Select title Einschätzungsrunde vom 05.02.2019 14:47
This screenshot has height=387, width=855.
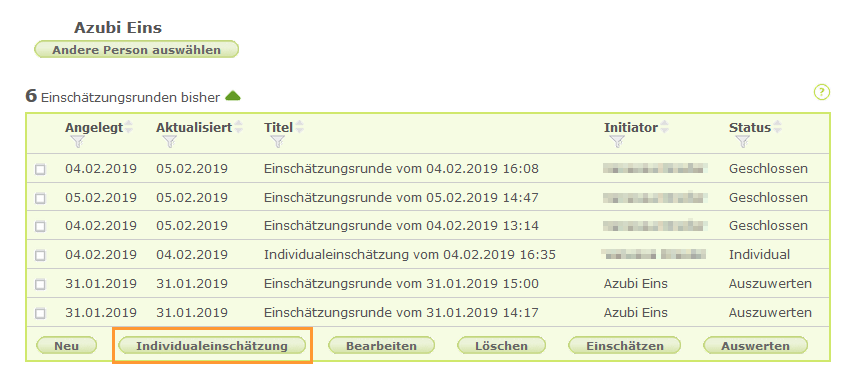pyautogui.click(x=401, y=197)
